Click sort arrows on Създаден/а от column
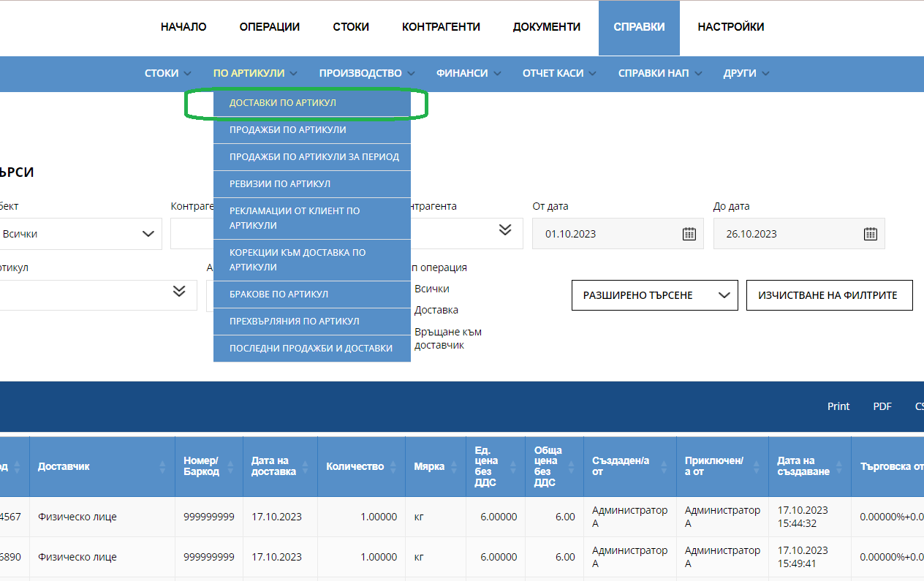 (665, 466)
